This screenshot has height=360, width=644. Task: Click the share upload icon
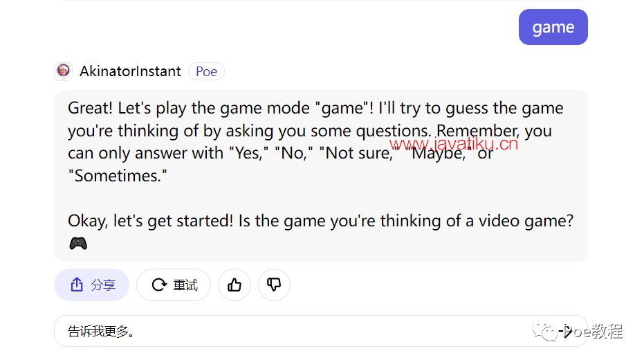point(77,285)
